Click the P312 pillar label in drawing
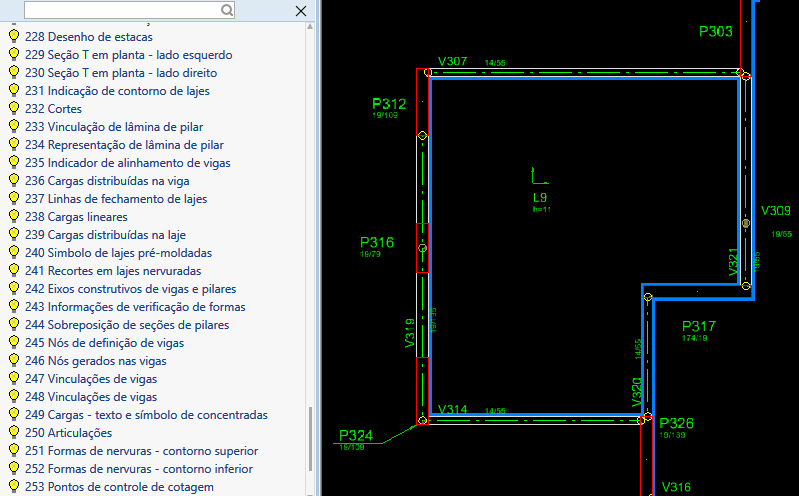This screenshot has width=799, height=496. (389, 104)
